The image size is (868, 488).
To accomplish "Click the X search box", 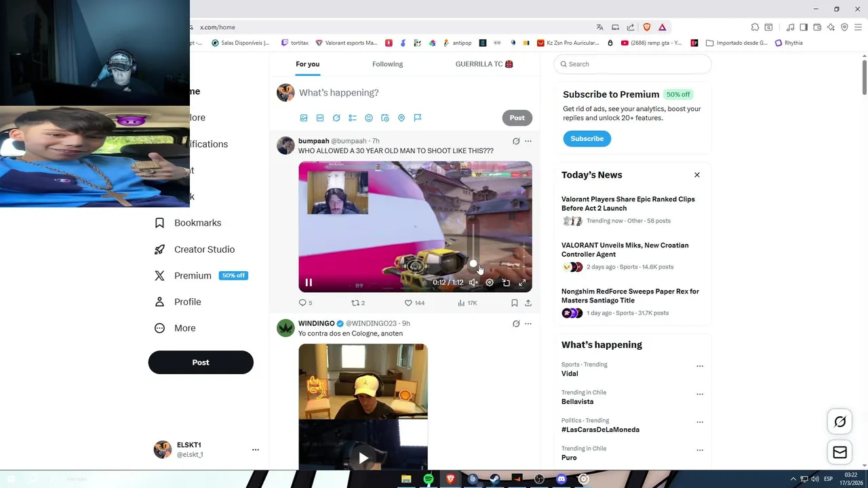I will (633, 64).
